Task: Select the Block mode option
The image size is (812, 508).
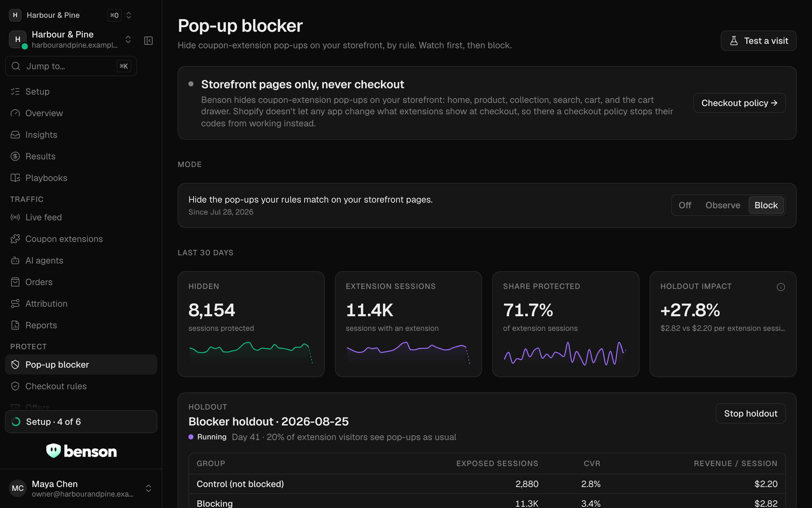Action: click(x=766, y=205)
